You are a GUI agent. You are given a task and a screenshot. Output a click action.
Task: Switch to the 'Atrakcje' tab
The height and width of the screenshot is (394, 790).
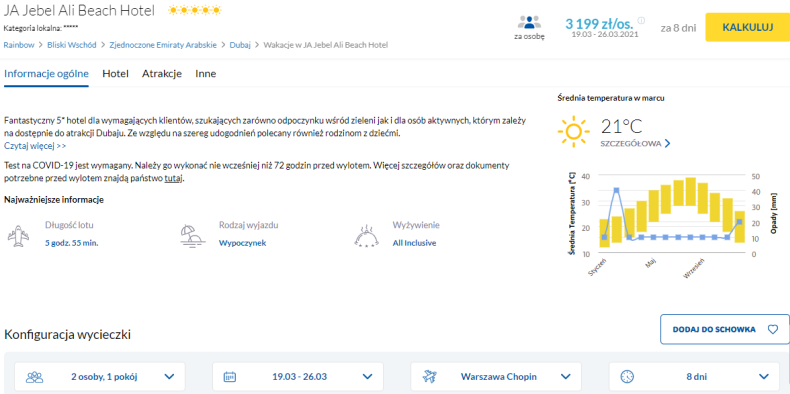click(x=162, y=74)
